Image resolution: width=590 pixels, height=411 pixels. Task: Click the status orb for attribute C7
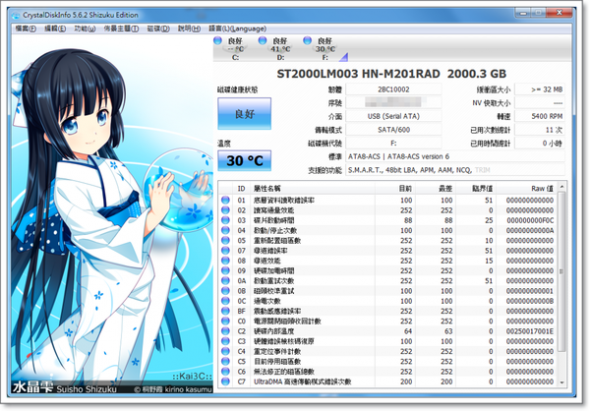coord(225,381)
